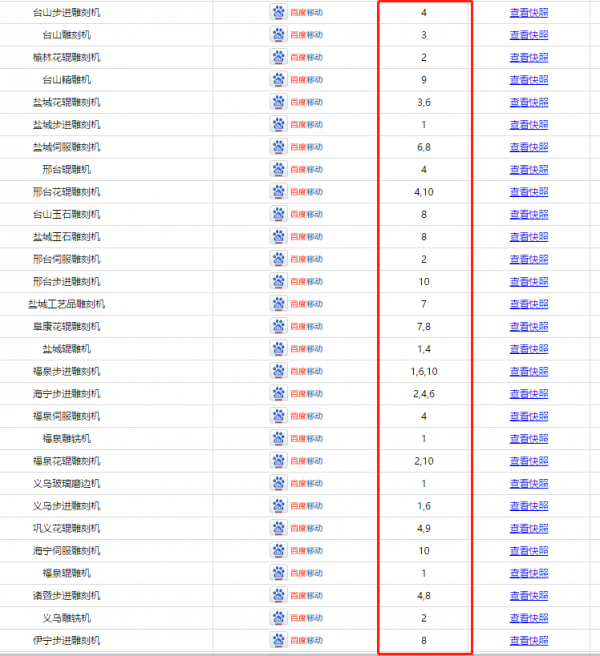The image size is (600, 656).
Task: Select rank value 1,6,10
Action: pos(424,372)
